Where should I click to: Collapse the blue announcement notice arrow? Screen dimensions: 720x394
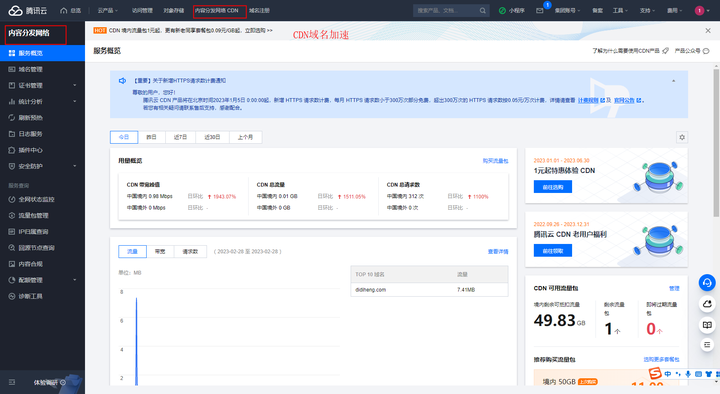click(673, 81)
